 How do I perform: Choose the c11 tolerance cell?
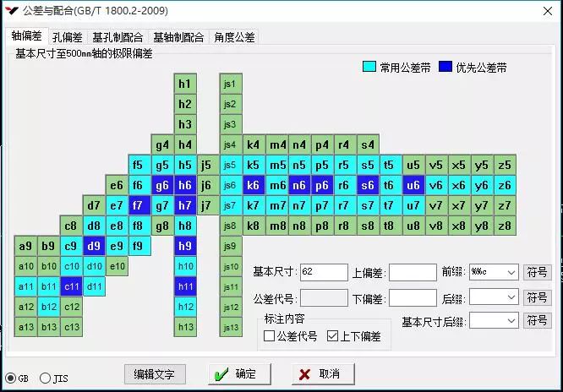tap(71, 286)
